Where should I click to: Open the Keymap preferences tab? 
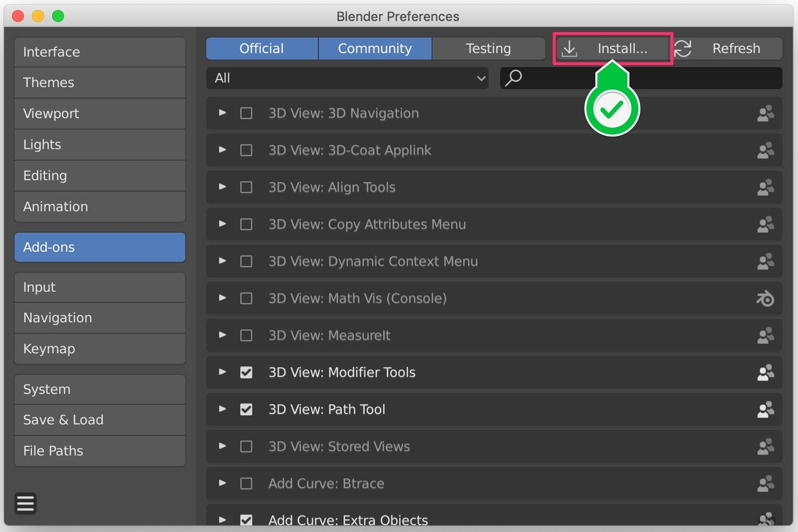coord(100,348)
